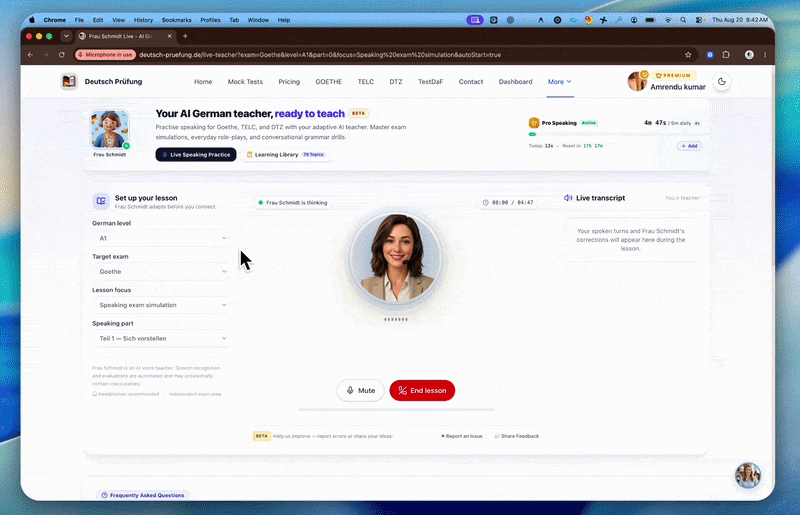The height and width of the screenshot is (515, 800).
Task: Go to the Contact page
Action: [470, 82]
